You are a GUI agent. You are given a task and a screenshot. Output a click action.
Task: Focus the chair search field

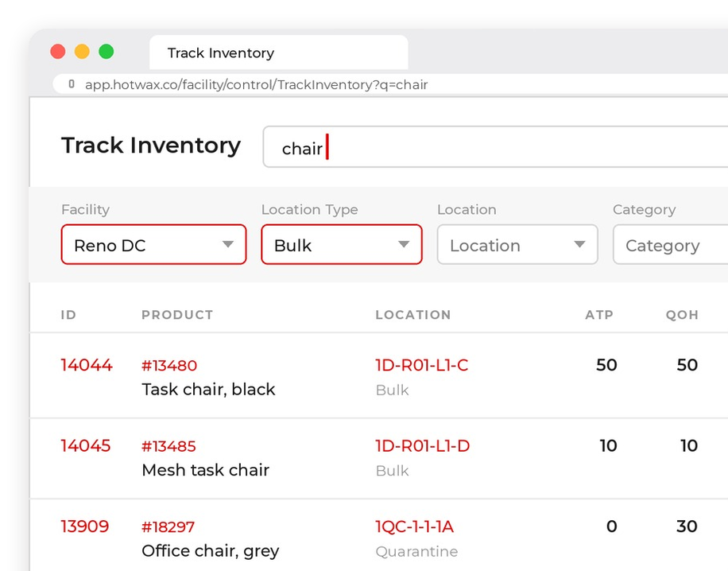click(495, 147)
